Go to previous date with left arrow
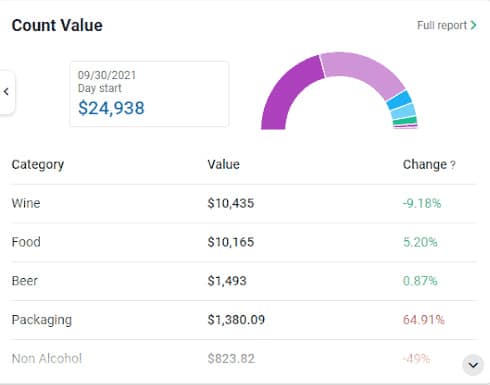The image size is (490, 385). point(6,92)
